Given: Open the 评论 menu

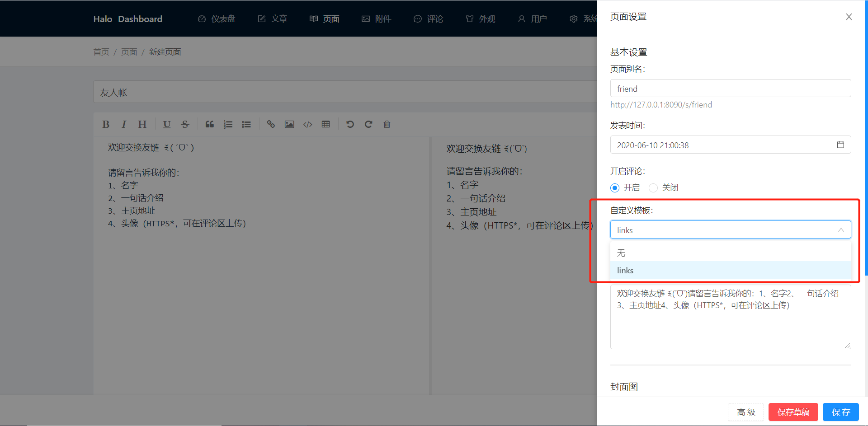Looking at the screenshot, I should click(x=429, y=19).
